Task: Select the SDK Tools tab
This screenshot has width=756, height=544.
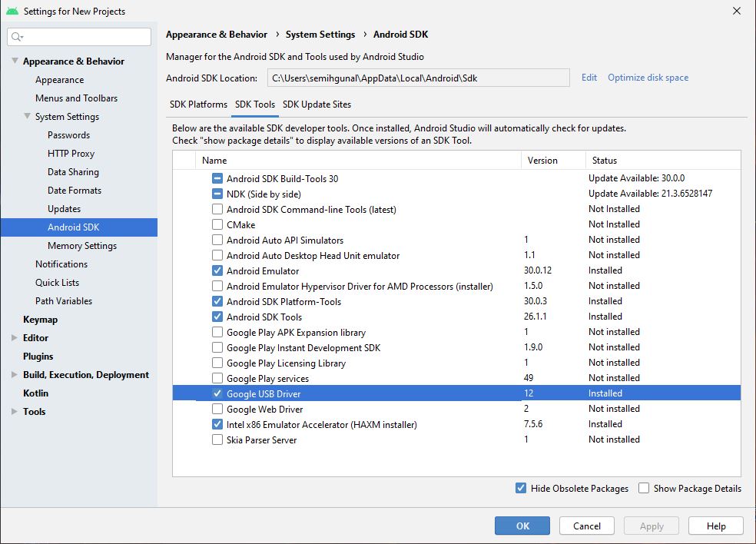Action: coord(254,104)
